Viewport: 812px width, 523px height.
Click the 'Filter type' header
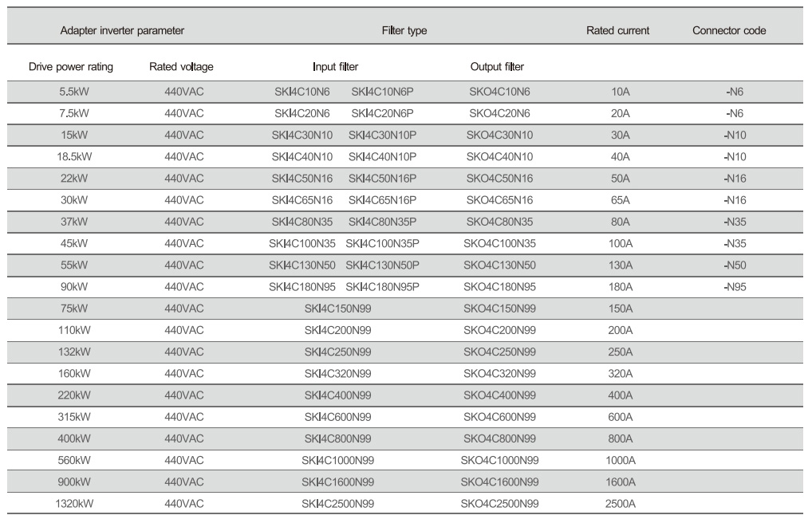pyautogui.click(x=404, y=30)
